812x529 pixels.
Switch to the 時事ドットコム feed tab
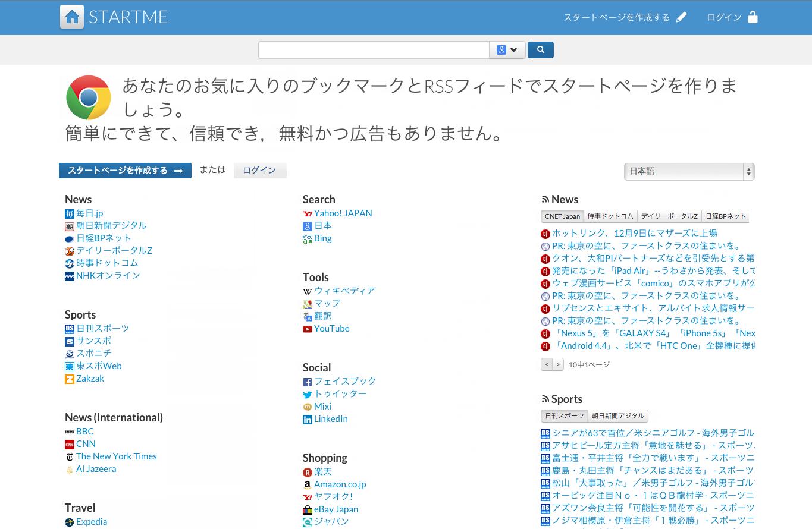point(610,216)
